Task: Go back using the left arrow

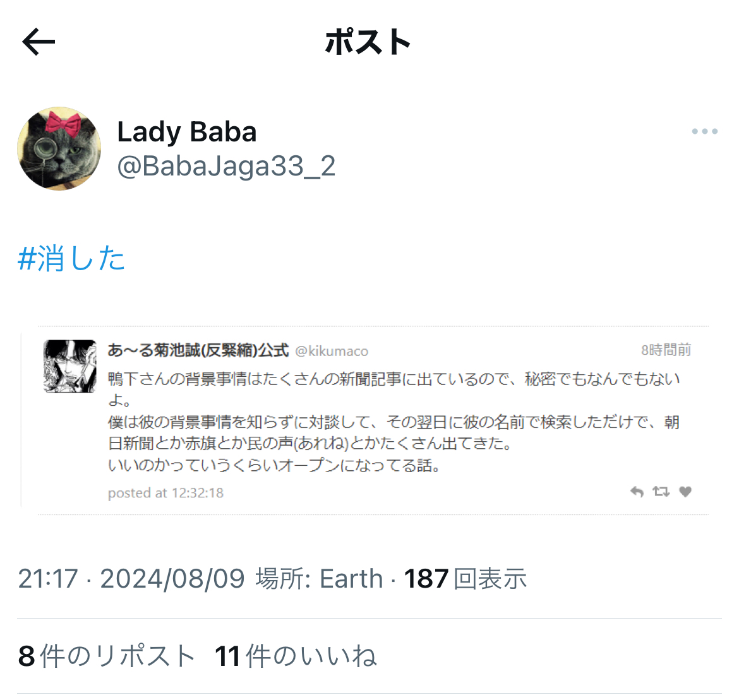Action: 39,42
